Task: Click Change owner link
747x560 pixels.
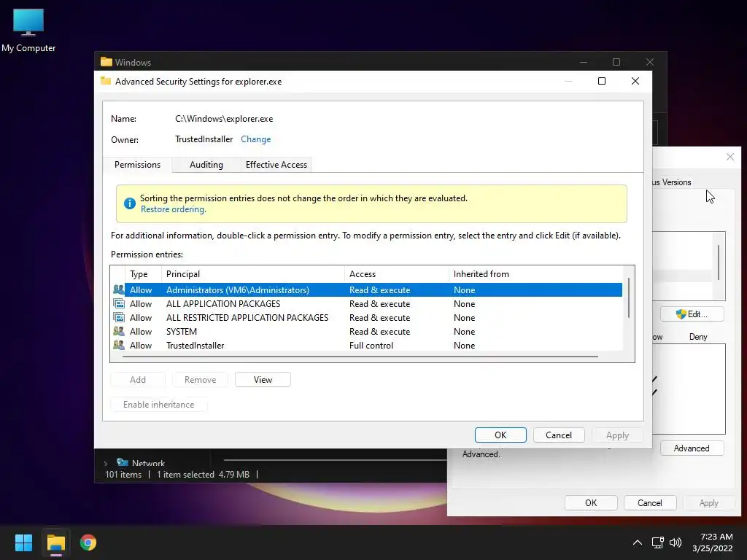Action: click(256, 139)
